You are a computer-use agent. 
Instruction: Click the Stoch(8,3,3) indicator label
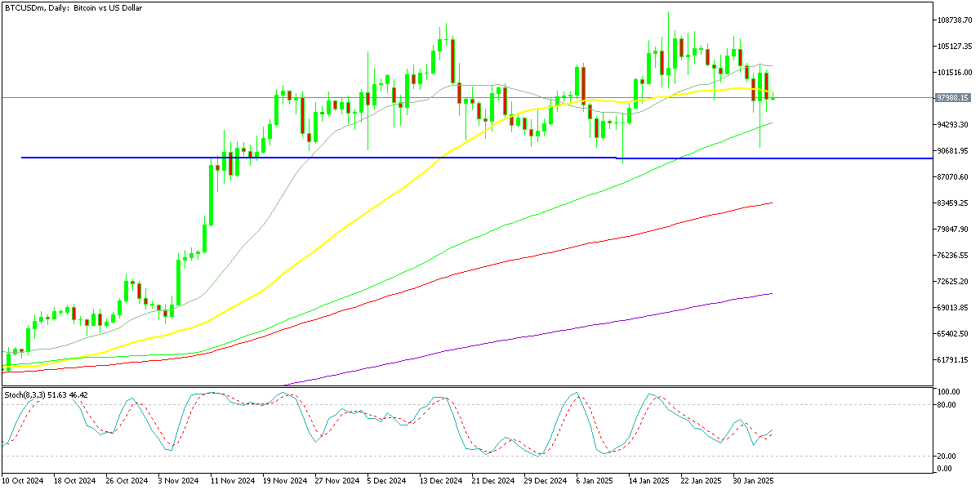45,395
